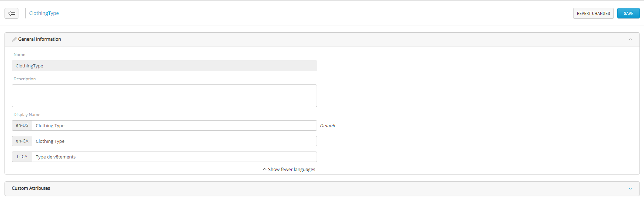644x204 pixels.
Task: Click the fr-CA Type de vêtements field
Action: coord(174,157)
